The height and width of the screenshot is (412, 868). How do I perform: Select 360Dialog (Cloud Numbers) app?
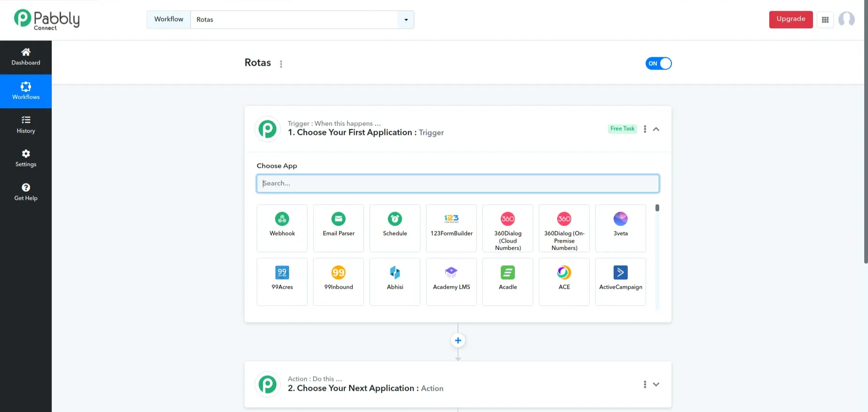pos(508,228)
